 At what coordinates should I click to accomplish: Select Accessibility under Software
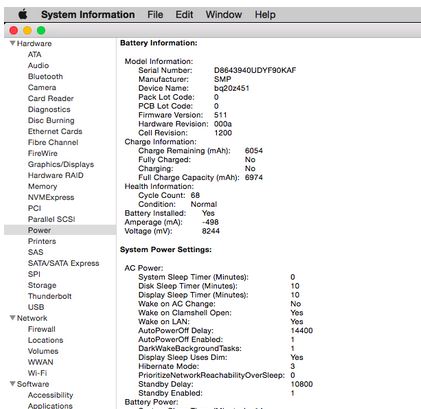(x=50, y=395)
